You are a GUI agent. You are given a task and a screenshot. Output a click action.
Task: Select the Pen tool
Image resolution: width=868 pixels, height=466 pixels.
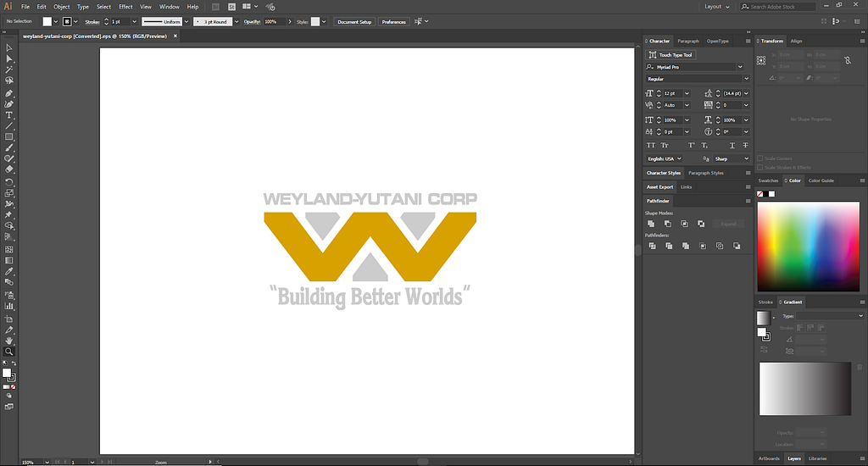[8, 93]
